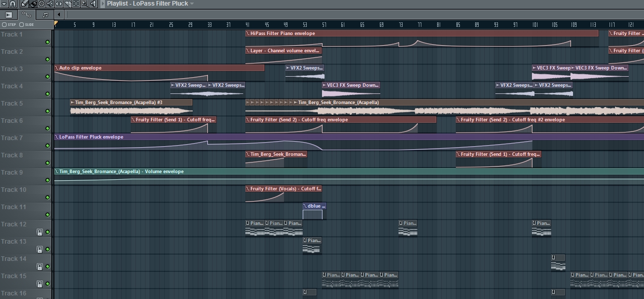The width and height of the screenshot is (644, 299).
Task: Select the Zoom magnifier tool
Action: (84, 4)
